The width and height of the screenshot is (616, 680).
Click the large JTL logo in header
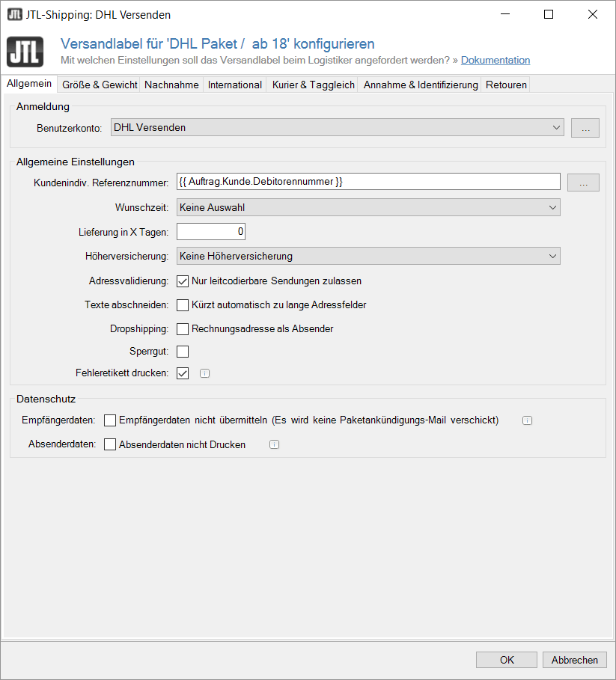(x=25, y=52)
